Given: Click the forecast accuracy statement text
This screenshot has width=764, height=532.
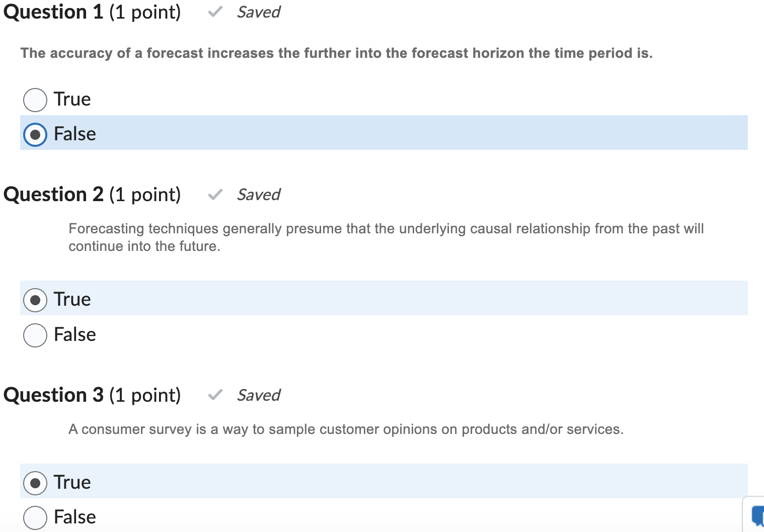Looking at the screenshot, I should [336, 53].
